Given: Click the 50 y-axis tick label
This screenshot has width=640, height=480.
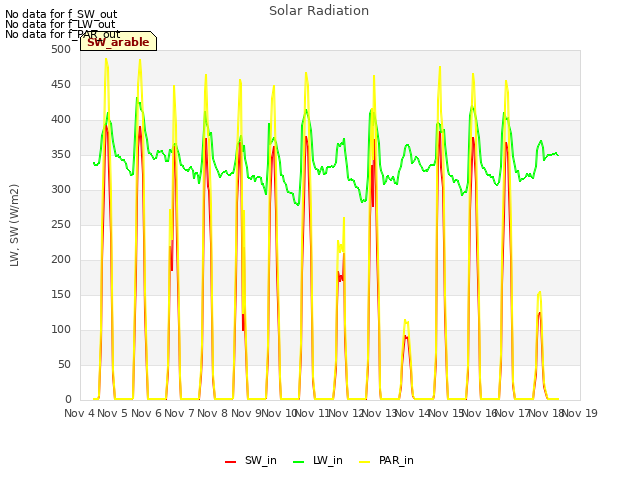Looking at the screenshot, I should tap(64, 364).
